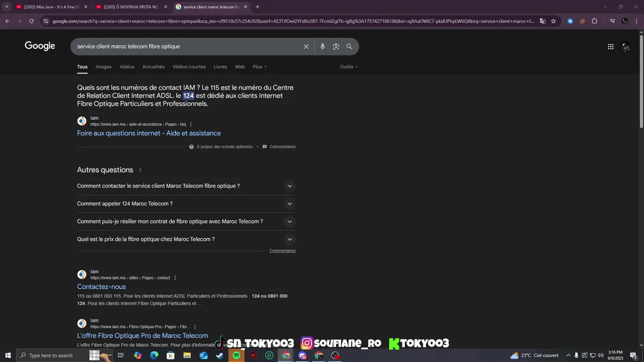Click Commentaires below Autres questions

(283, 250)
